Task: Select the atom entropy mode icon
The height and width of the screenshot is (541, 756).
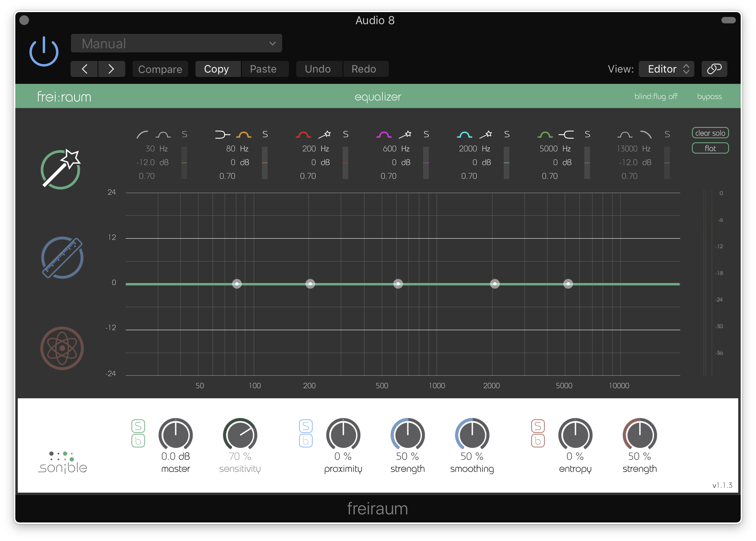Action: (x=62, y=348)
